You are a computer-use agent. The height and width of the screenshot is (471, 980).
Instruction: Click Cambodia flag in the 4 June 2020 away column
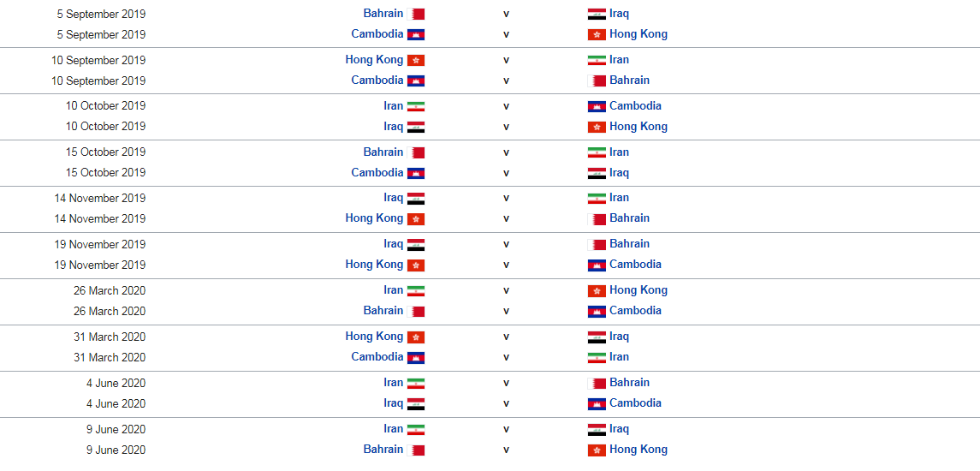click(597, 403)
